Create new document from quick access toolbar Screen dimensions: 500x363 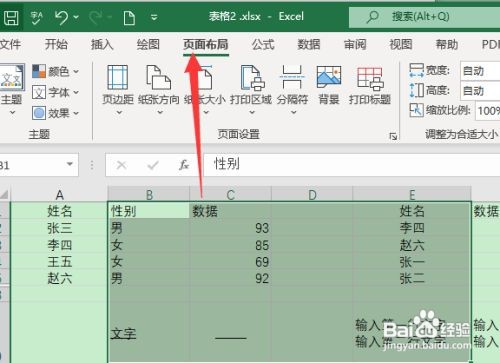click(x=129, y=17)
